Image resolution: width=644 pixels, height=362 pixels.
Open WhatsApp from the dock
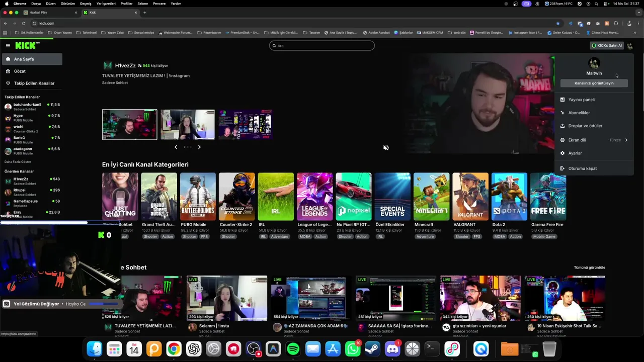pyautogui.click(x=353, y=348)
